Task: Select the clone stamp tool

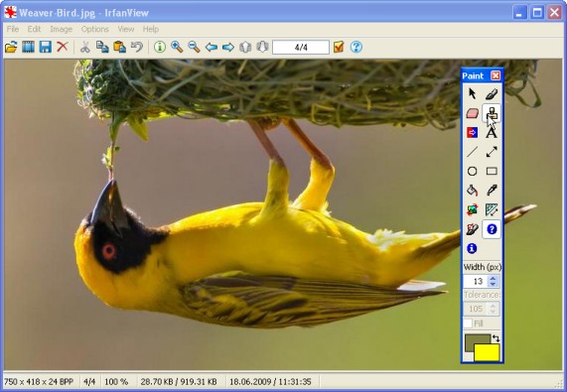Action: 492,113
